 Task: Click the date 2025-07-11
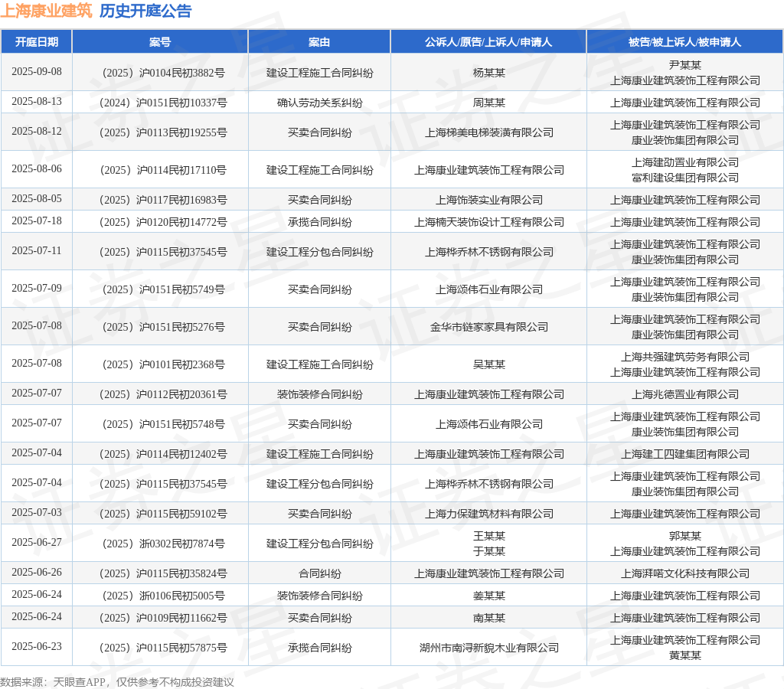tap(37, 250)
